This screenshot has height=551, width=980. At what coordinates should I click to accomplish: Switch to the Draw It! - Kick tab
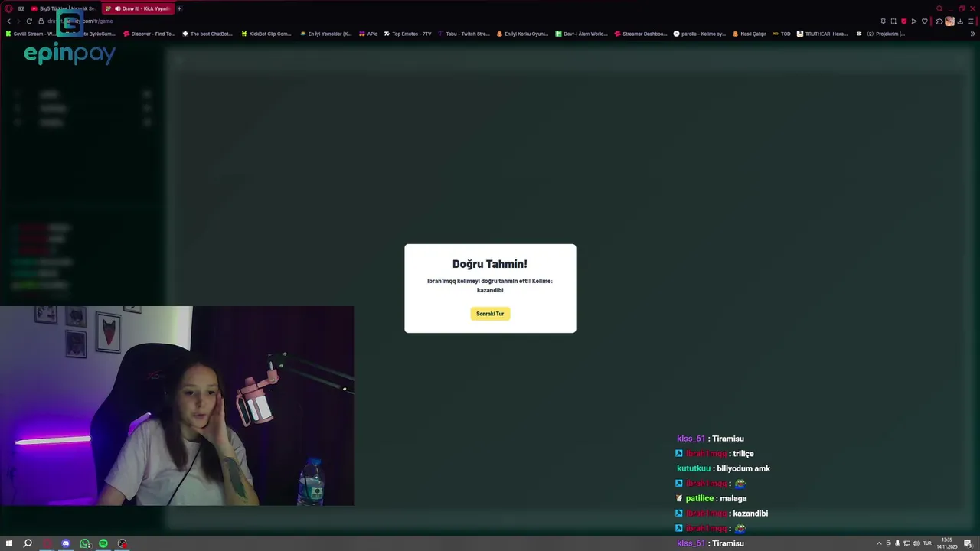click(x=138, y=8)
